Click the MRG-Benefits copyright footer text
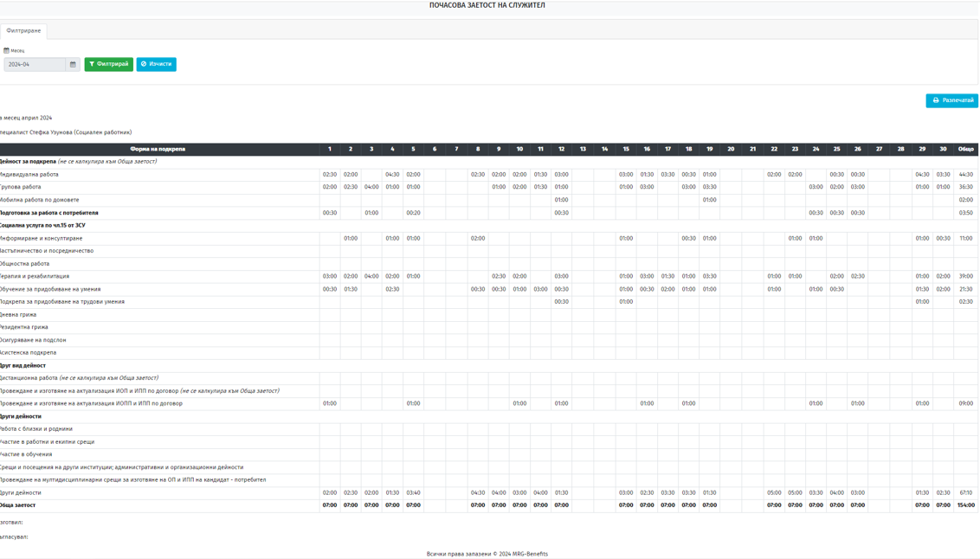This screenshot has height=559, width=980. [x=487, y=554]
